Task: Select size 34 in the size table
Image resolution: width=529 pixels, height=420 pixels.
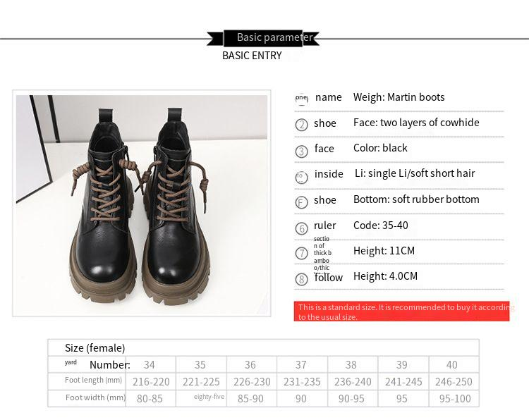Action: [150, 365]
